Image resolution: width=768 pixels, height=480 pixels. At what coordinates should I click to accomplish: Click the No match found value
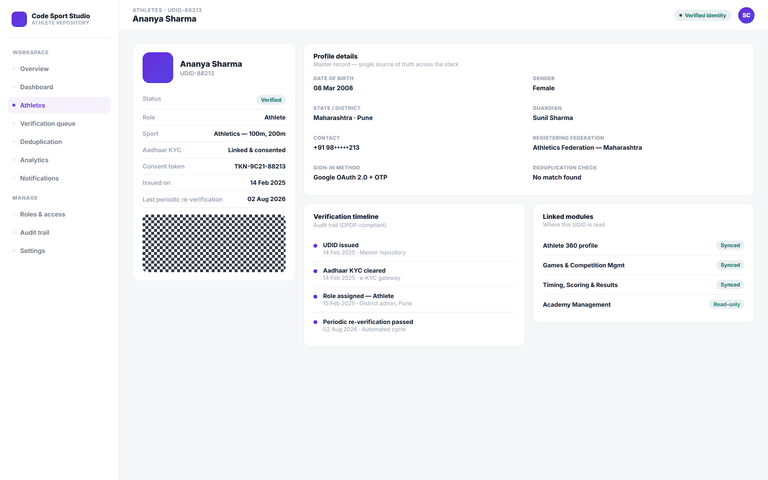coord(557,177)
